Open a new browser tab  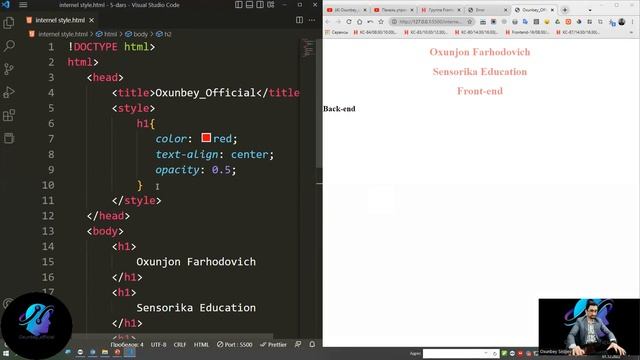point(565,10)
